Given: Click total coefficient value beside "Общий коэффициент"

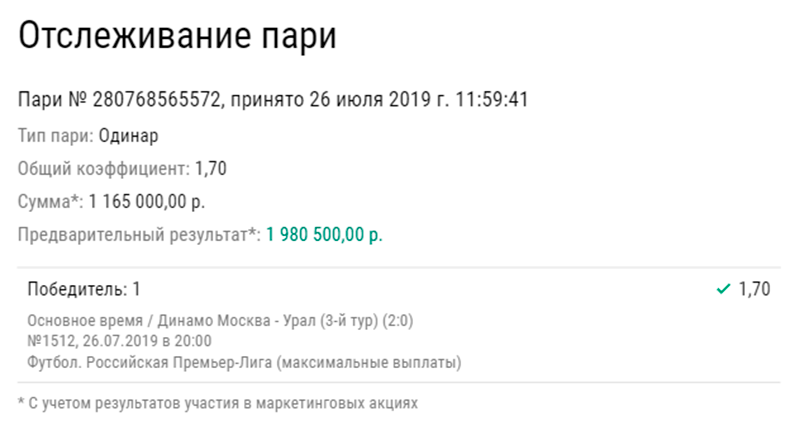Looking at the screenshot, I should coord(211,168).
